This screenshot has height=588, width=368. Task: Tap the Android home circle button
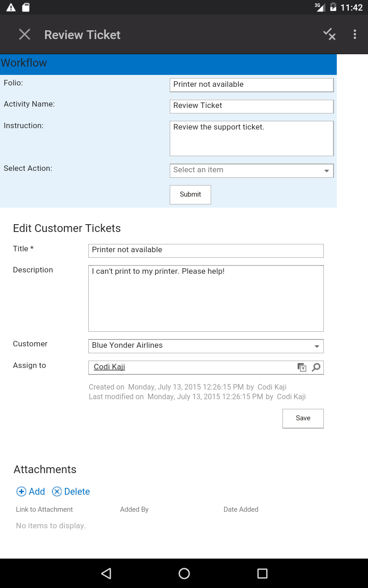click(184, 573)
